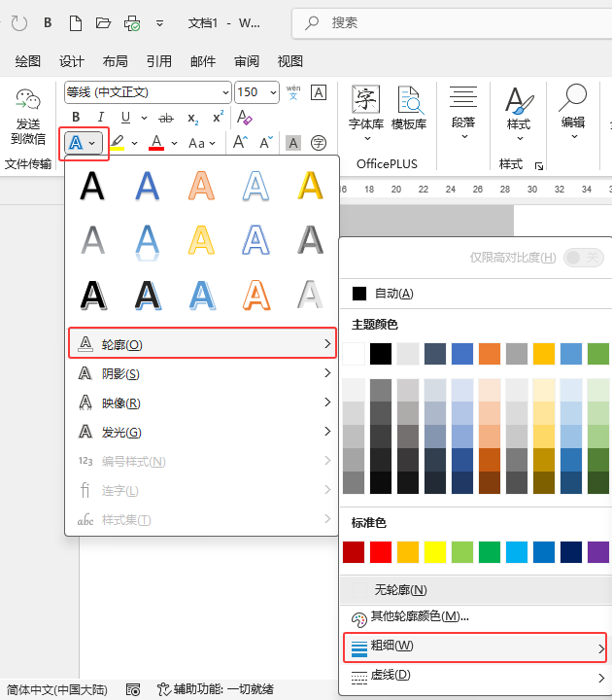Expand the underline style dropdown arrow
The height and width of the screenshot is (700, 612).
pos(144,118)
